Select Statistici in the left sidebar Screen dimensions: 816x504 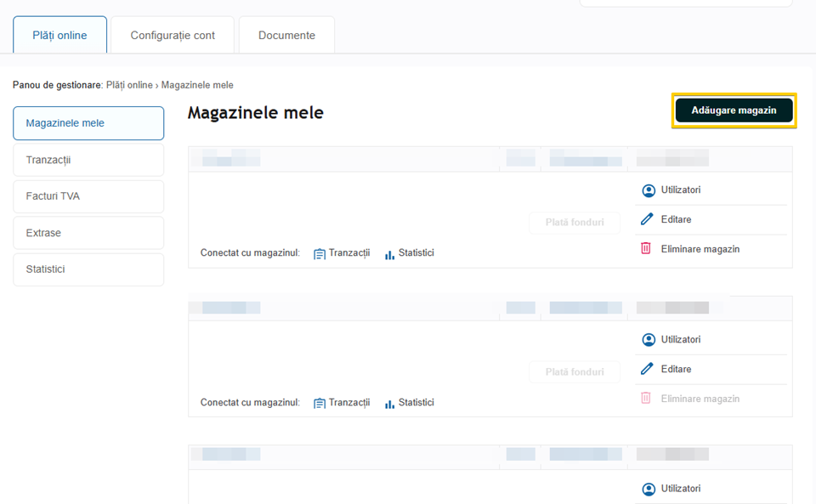coord(88,269)
